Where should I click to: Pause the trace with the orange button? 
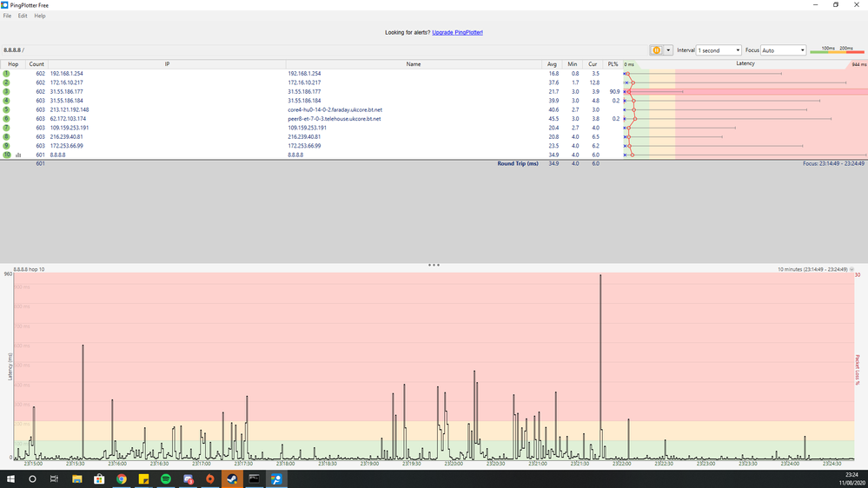coord(656,50)
